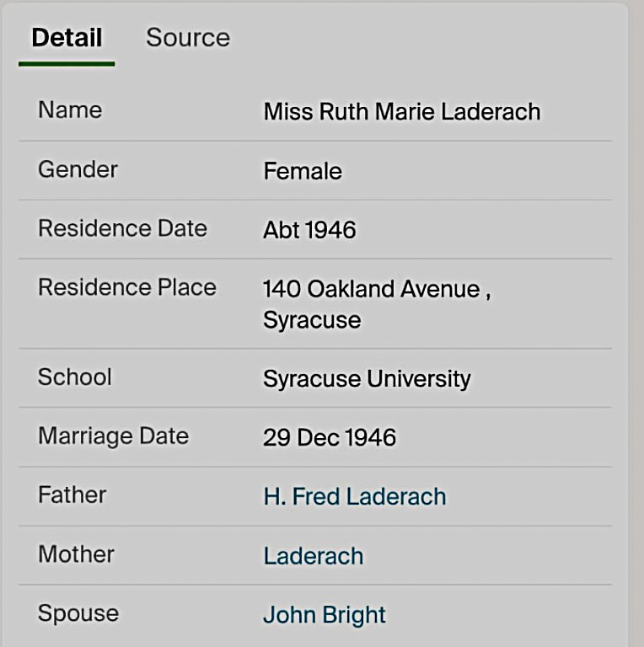Click the Gender value Female
Viewport: 644px width, 647px height.
coord(303,171)
